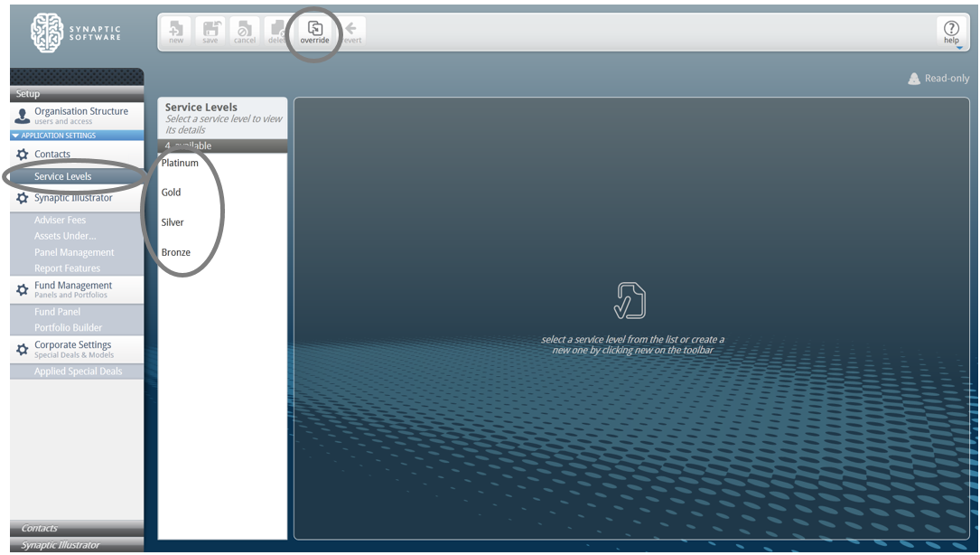
Task: Click the gear icon beside Fund Management
Action: click(23, 289)
